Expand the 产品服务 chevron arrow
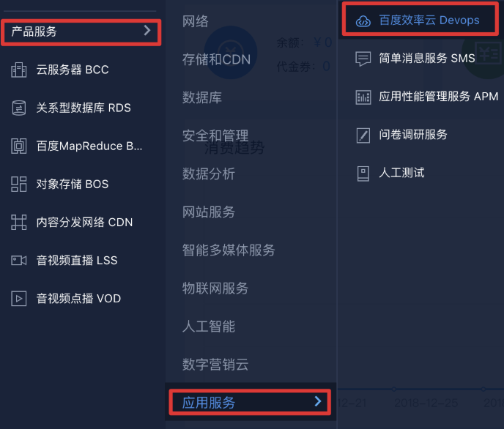Viewport: 504px width, 429px height. (147, 30)
